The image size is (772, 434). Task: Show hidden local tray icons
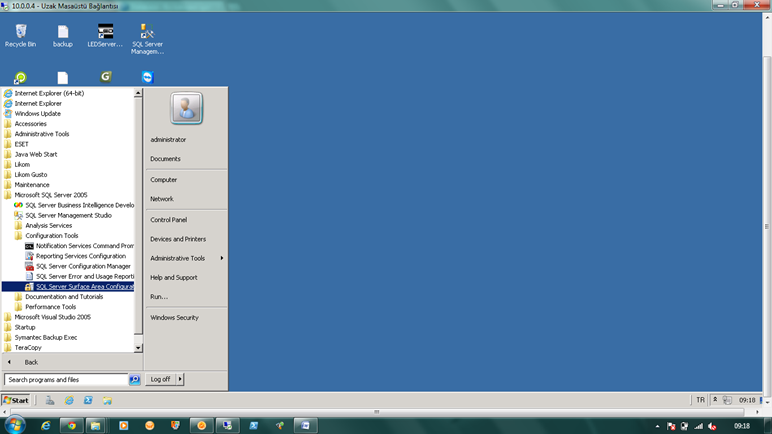[657, 426]
